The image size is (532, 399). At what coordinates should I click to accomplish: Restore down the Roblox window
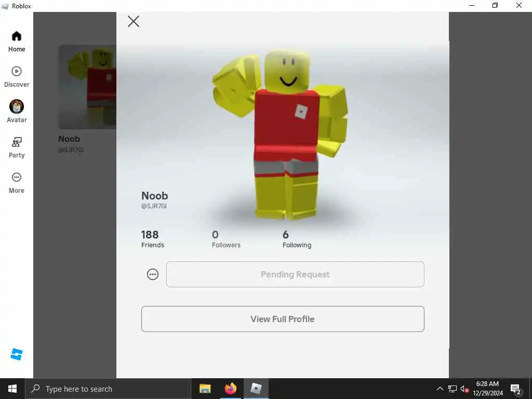495,5
